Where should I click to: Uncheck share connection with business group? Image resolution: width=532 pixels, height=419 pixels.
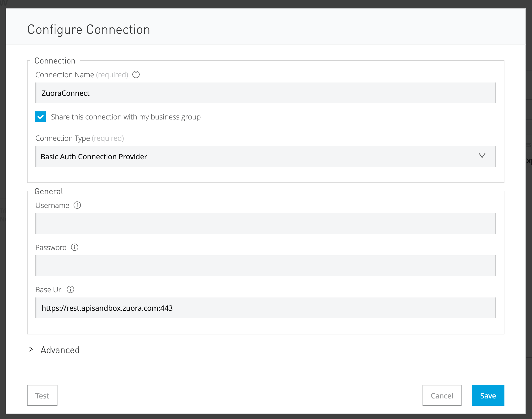click(41, 117)
